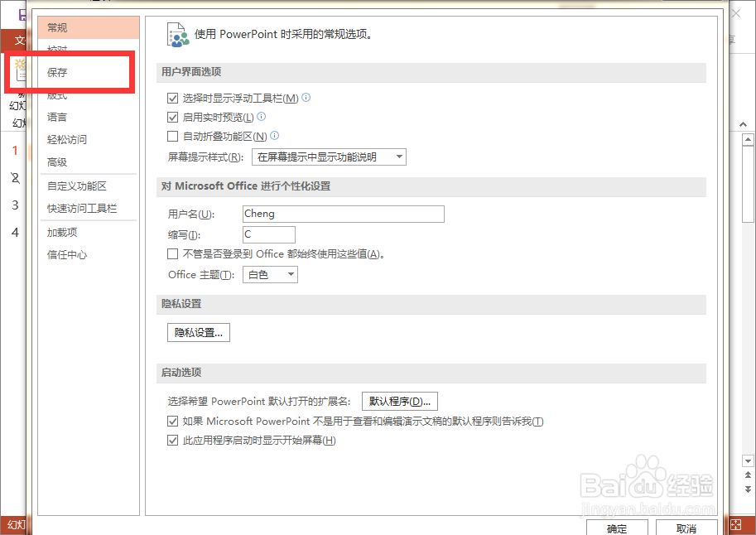The height and width of the screenshot is (535, 756).
Task: Collapse the ribbon in PowerPoint window
Action: pyautogui.click(x=743, y=124)
